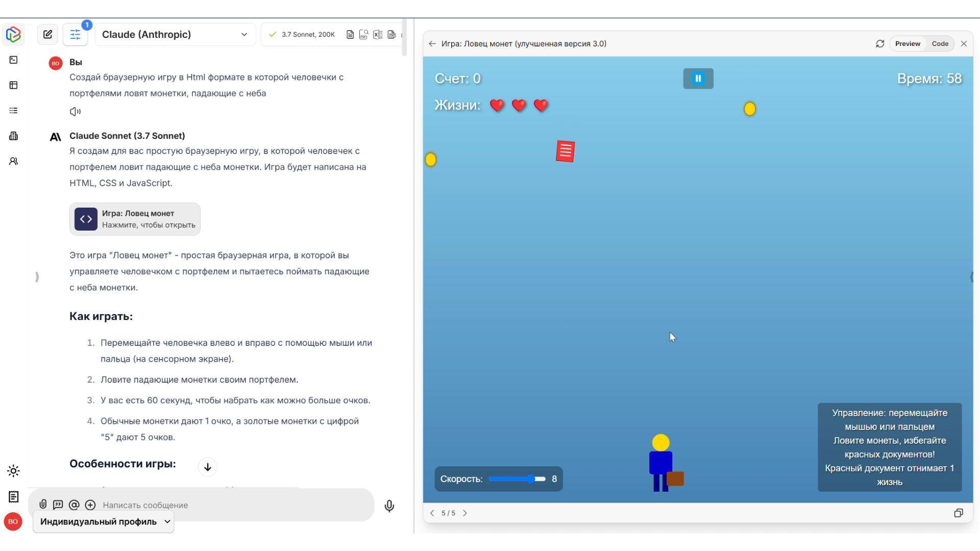The height and width of the screenshot is (551, 980).
Task: Open the Игра: Ловец монет artifact
Action: pos(135,219)
